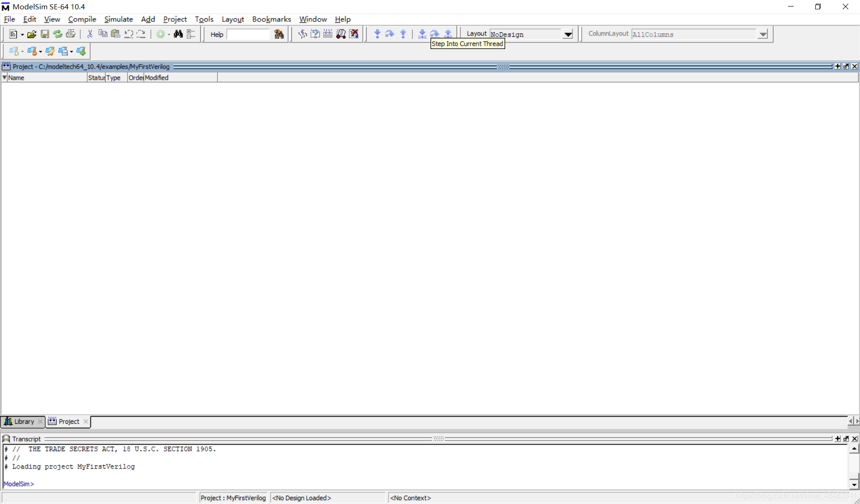Open the Layout NoDesign dropdown arrow
Screen dimensions: 860x504
[x=568, y=35]
